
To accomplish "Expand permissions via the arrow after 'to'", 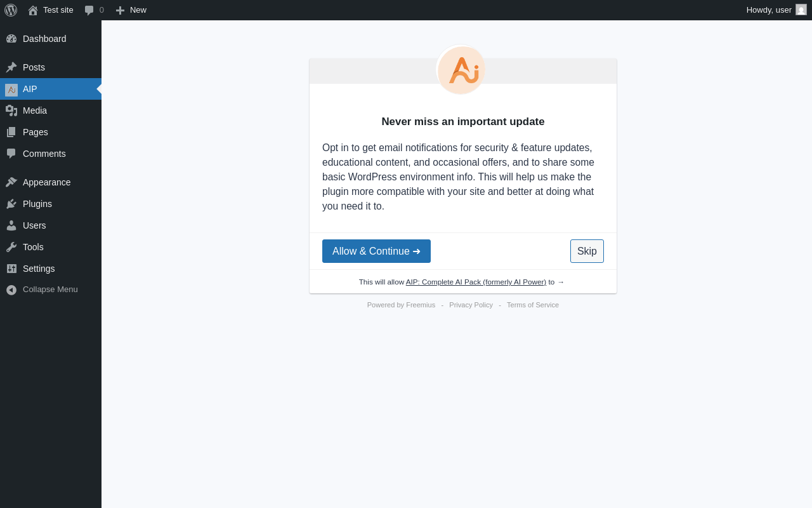I will (561, 282).
